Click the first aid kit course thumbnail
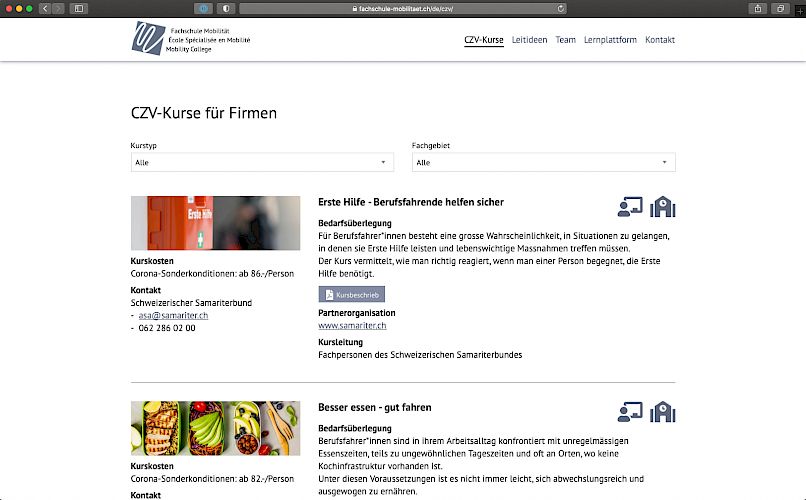The height and width of the screenshot is (500, 806). click(215, 222)
